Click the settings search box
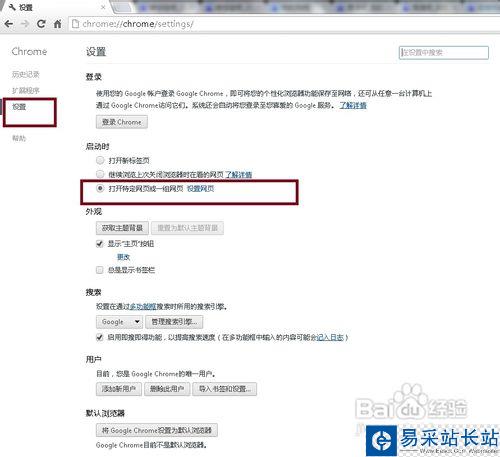Viewport: 500px width, 457px height. pyautogui.click(x=444, y=53)
